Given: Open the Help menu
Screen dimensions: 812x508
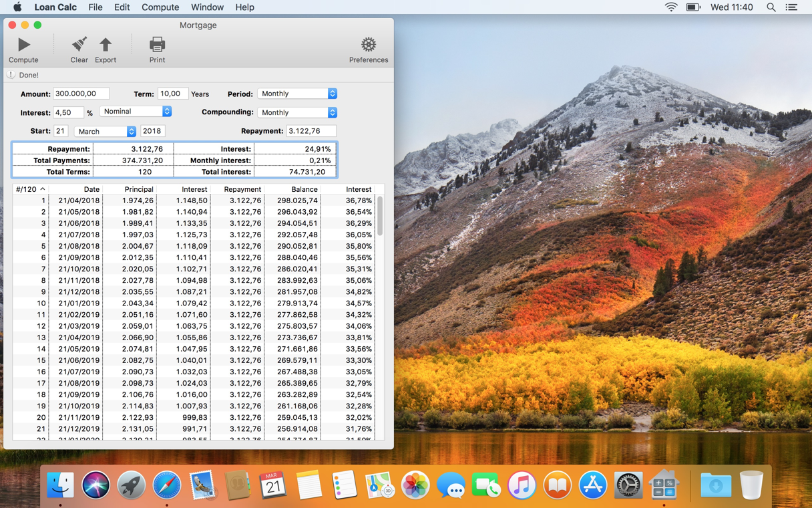Looking at the screenshot, I should point(244,7).
